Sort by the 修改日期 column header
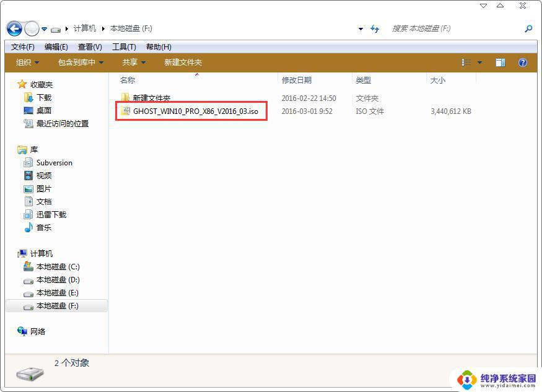 (297, 81)
